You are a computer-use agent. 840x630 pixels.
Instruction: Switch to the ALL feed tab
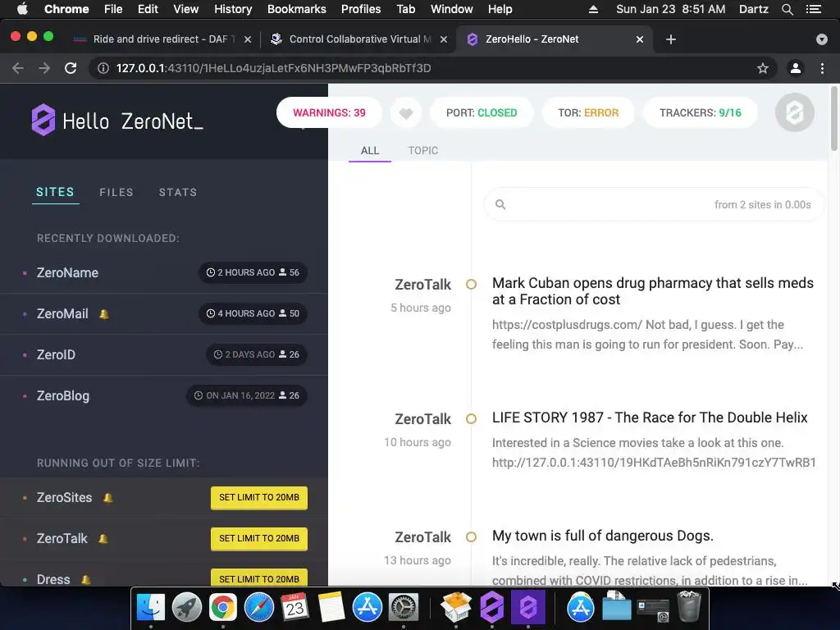[370, 151]
